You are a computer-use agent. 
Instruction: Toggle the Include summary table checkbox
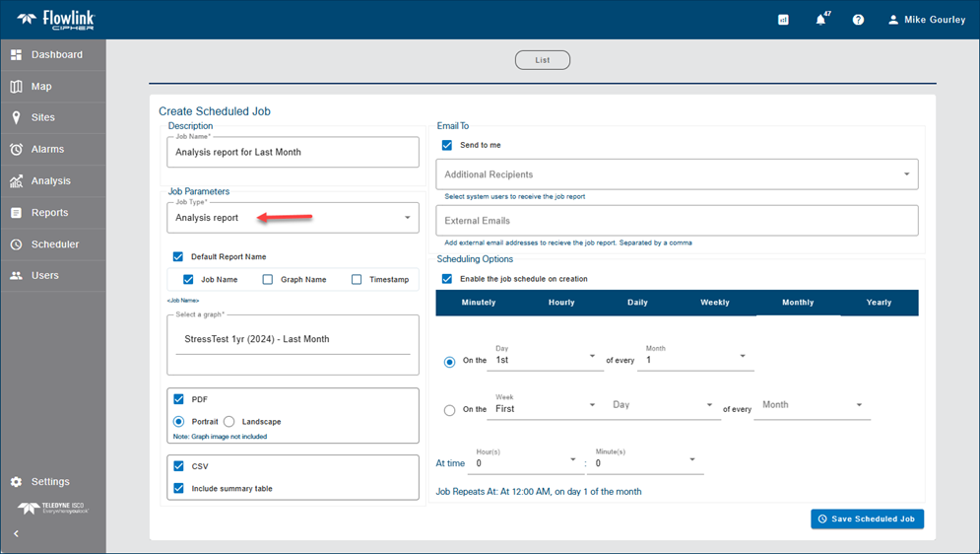point(179,488)
